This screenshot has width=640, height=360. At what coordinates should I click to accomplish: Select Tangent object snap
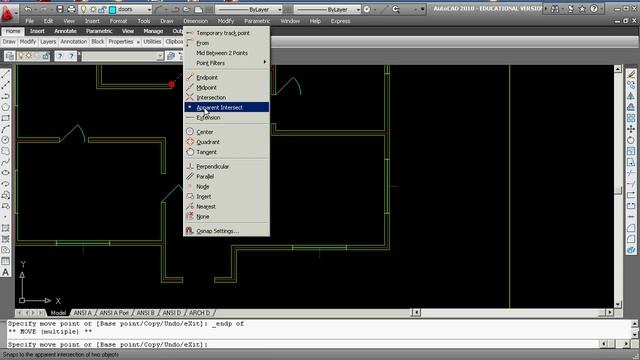(227, 152)
